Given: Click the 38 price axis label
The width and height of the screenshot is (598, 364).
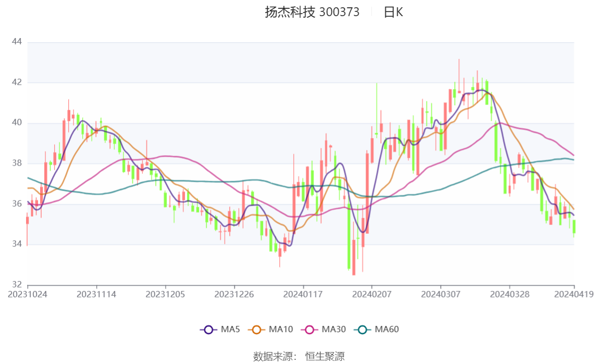Looking at the screenshot, I should (x=17, y=163).
